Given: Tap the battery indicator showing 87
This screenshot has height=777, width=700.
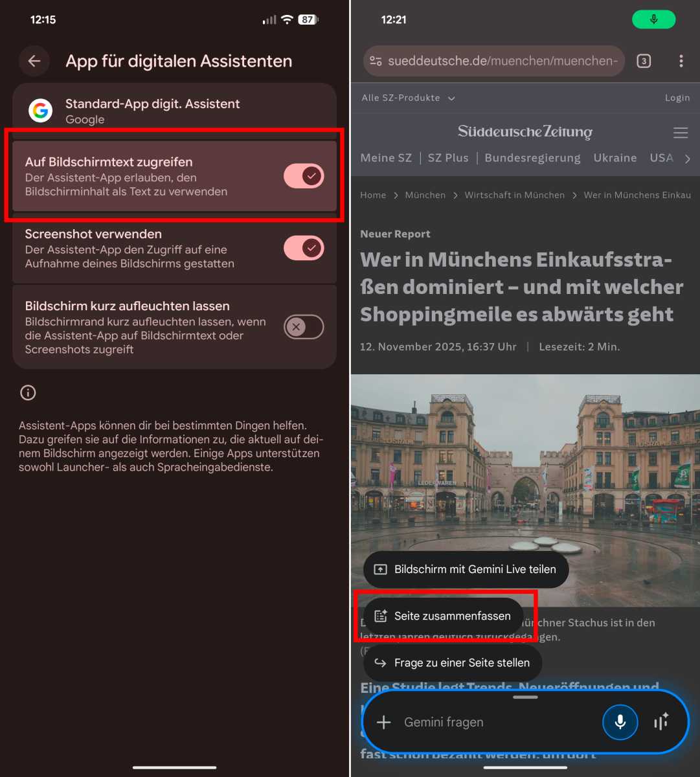Looking at the screenshot, I should 308,19.
